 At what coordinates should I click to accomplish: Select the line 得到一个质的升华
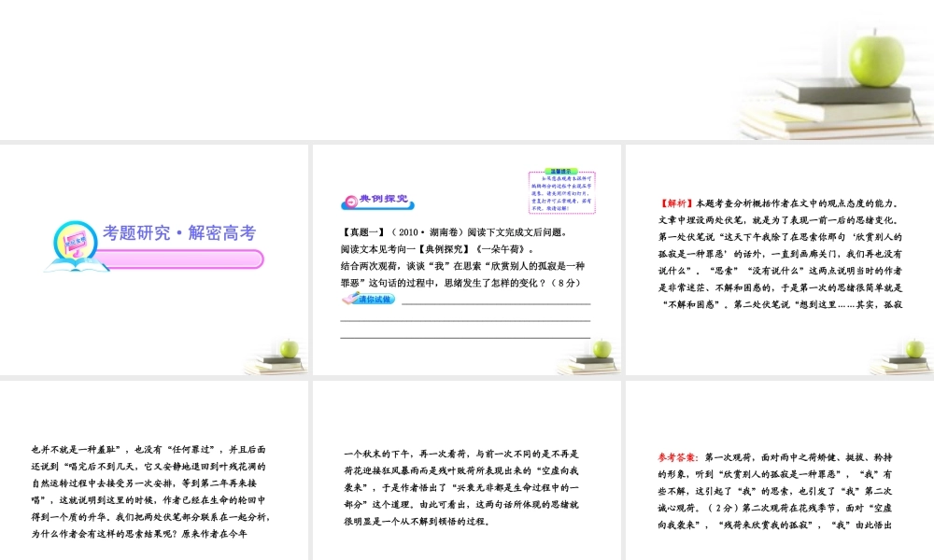point(150,517)
